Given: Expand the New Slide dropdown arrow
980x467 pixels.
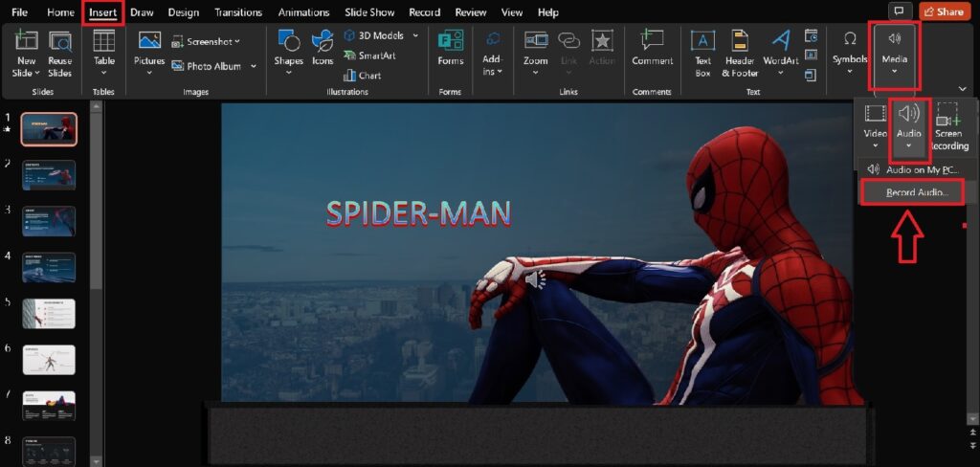Looking at the screenshot, I should pos(37,73).
